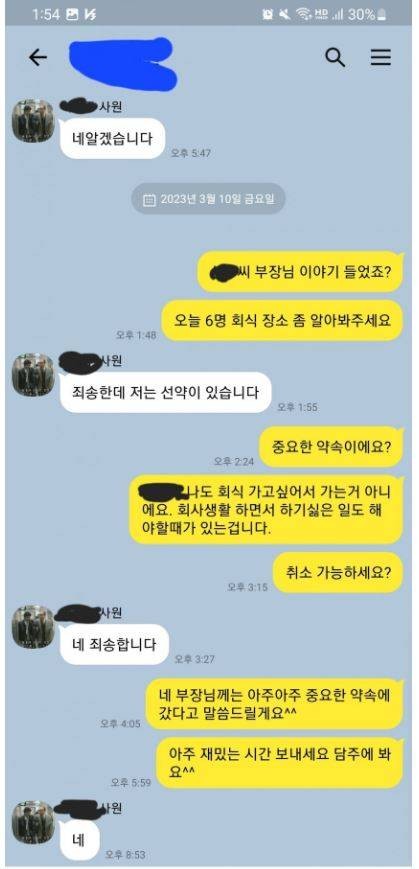The height and width of the screenshot is (869, 419).
Task: Open sender's avatar next to 죄송한데 저는 선약이 message
Action: coord(33,375)
